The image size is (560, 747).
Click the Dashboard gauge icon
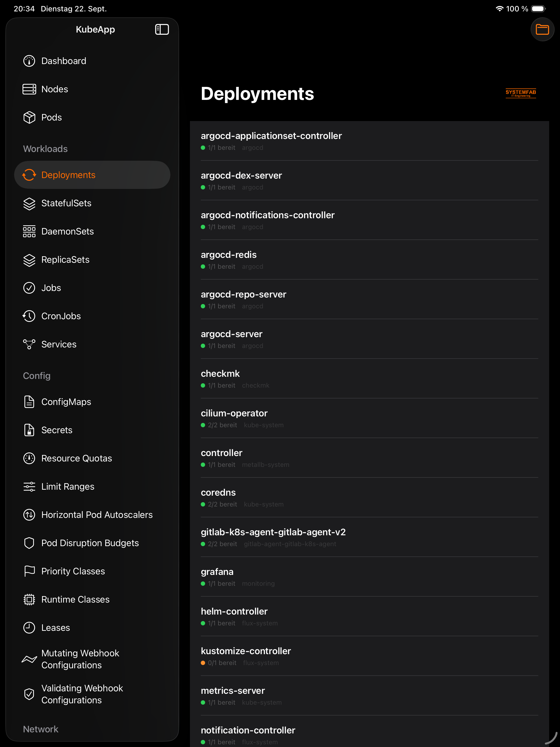click(x=29, y=61)
